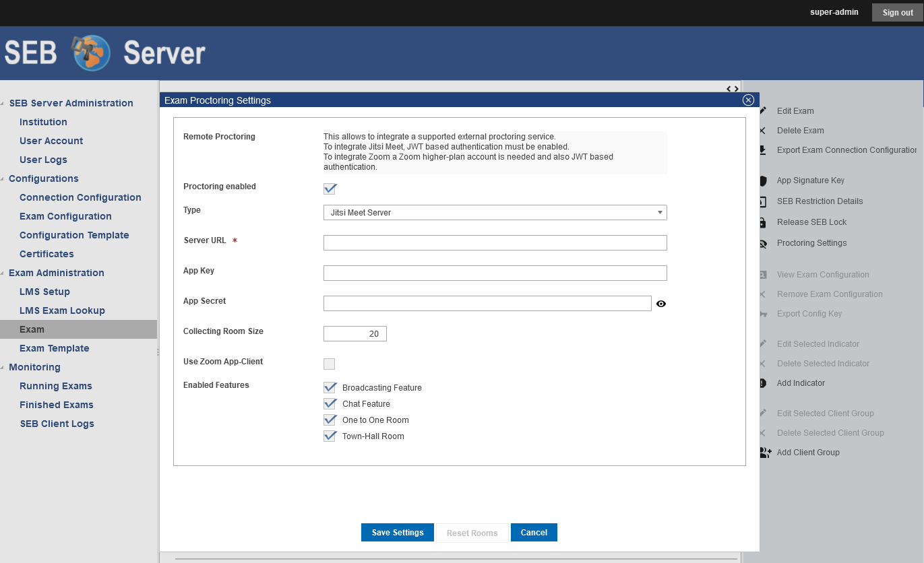Uncheck the Proctoring enabled checkbox

click(x=330, y=189)
